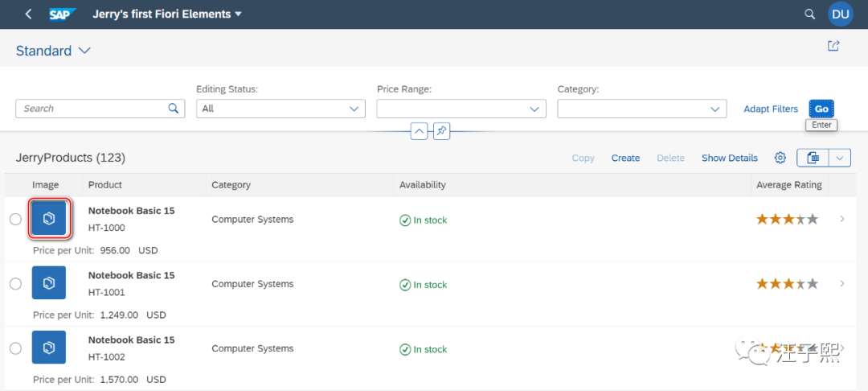Image resolution: width=868 pixels, height=391 pixels.
Task: Click the pin filter bar icon
Action: (x=441, y=130)
